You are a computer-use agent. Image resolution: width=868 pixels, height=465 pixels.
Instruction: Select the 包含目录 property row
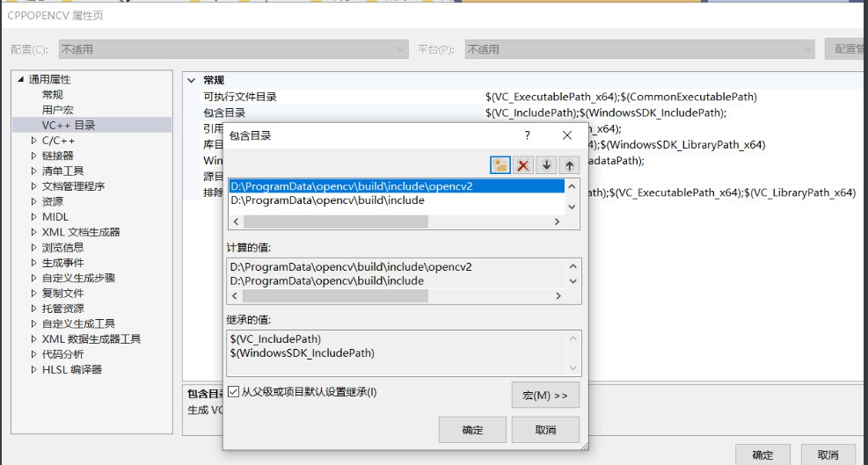[x=224, y=113]
